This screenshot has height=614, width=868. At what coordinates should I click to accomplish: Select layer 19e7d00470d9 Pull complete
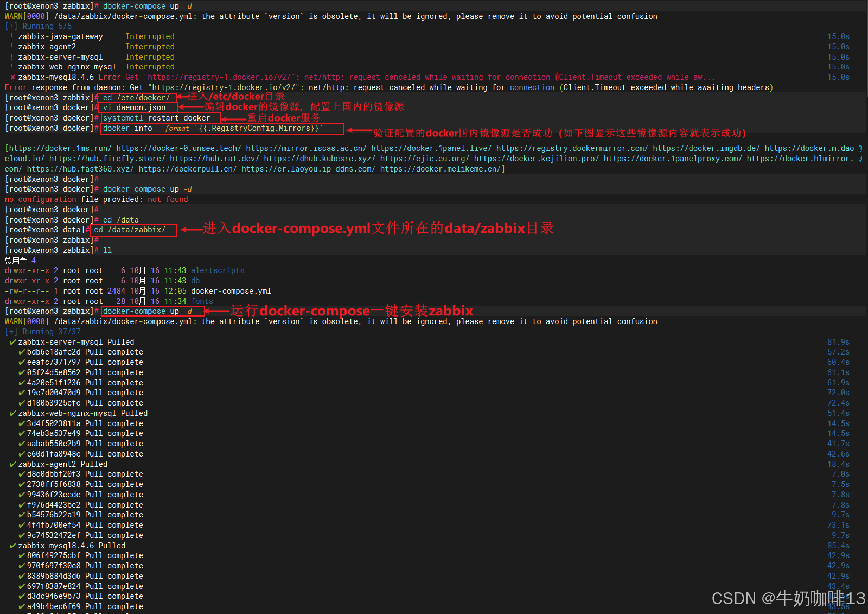pyautogui.click(x=81, y=393)
